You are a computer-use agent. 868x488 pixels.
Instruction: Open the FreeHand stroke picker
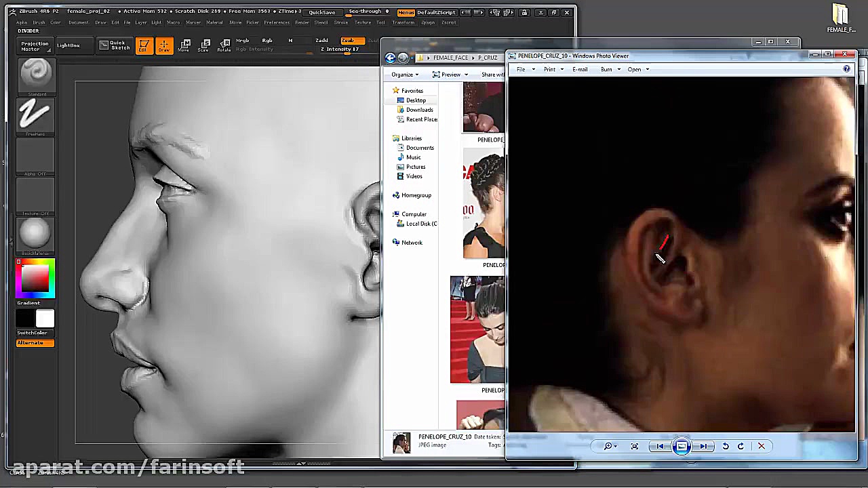[x=35, y=117]
